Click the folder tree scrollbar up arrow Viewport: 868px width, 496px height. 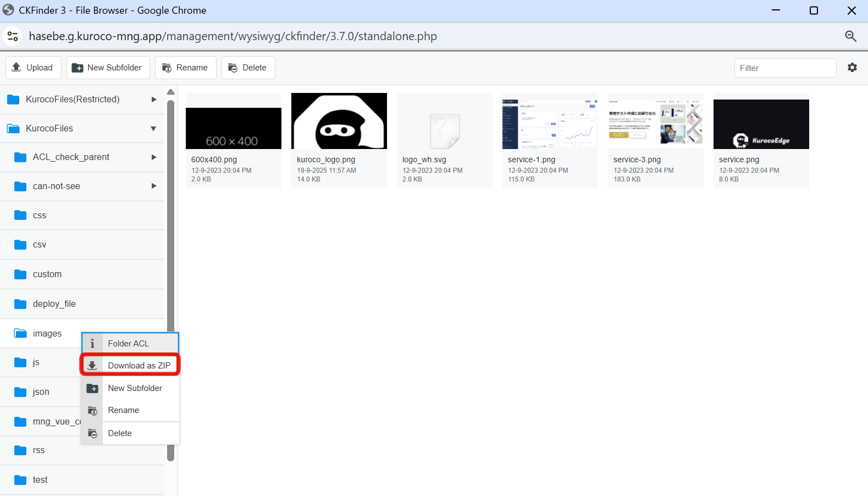170,92
